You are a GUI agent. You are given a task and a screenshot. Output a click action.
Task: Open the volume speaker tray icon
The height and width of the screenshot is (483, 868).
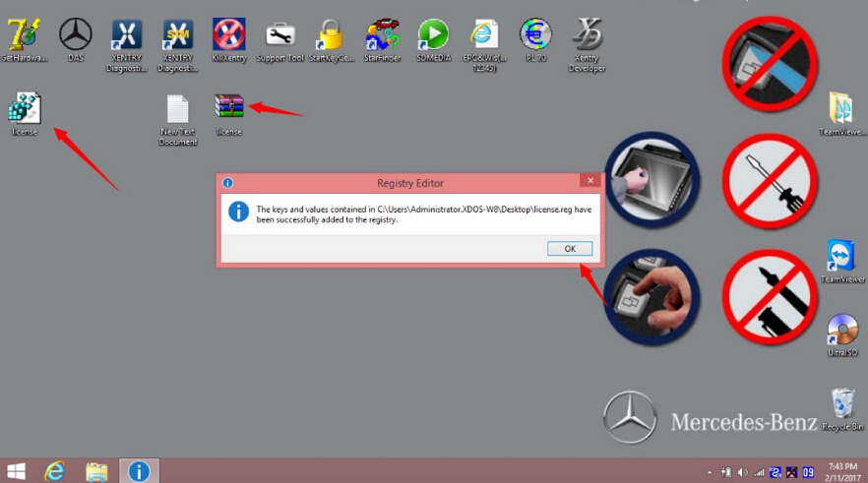pos(742,472)
